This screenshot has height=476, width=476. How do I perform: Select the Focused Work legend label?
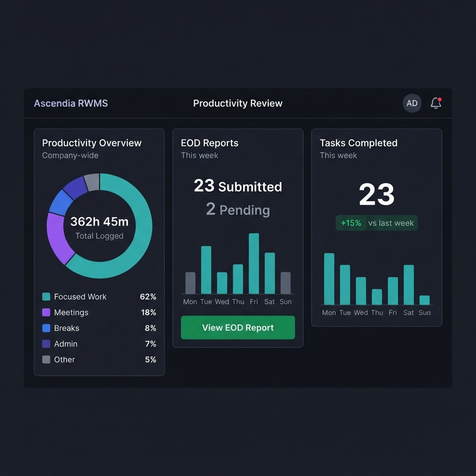click(80, 297)
